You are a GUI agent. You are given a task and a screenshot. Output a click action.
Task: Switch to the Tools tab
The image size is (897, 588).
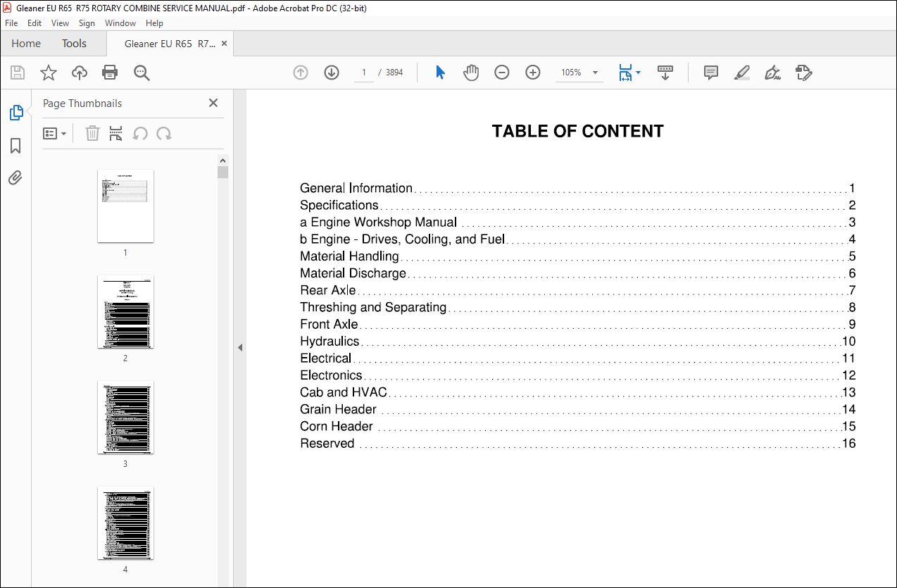74,44
